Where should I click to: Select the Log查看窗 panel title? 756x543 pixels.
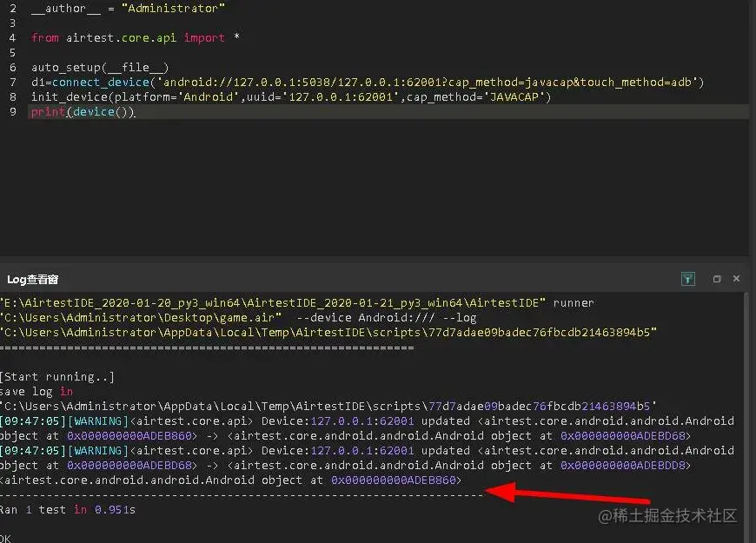[x=33, y=279]
